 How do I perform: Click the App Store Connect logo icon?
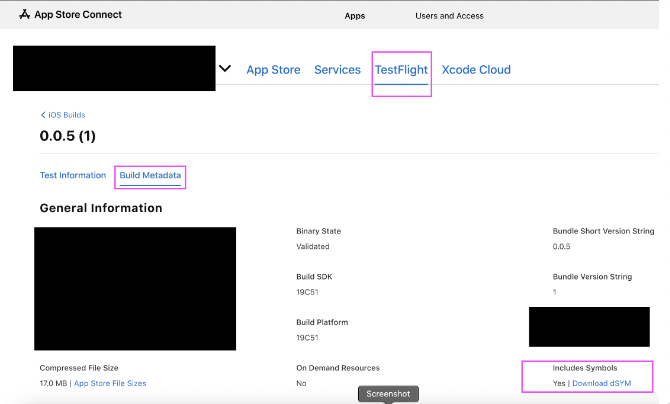[x=24, y=15]
